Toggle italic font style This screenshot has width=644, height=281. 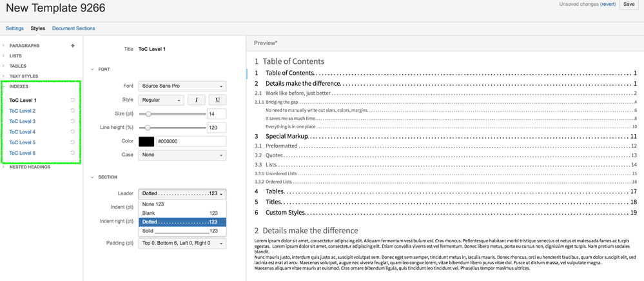point(197,100)
